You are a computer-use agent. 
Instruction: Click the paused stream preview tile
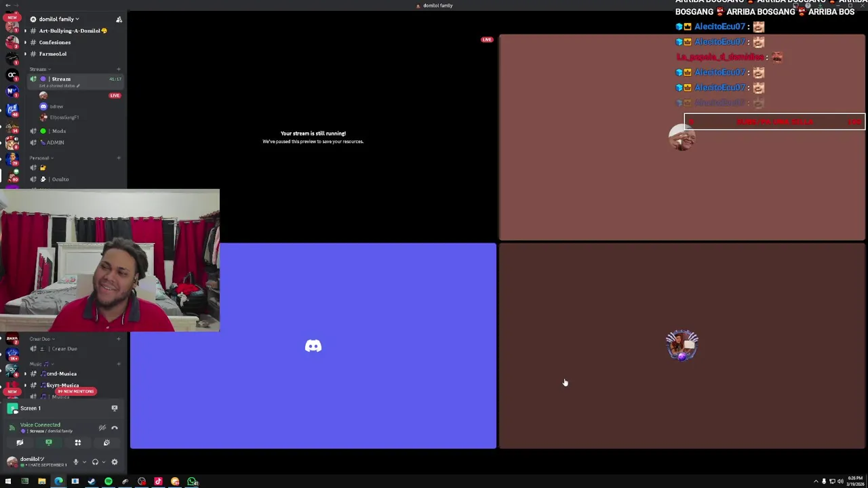313,138
